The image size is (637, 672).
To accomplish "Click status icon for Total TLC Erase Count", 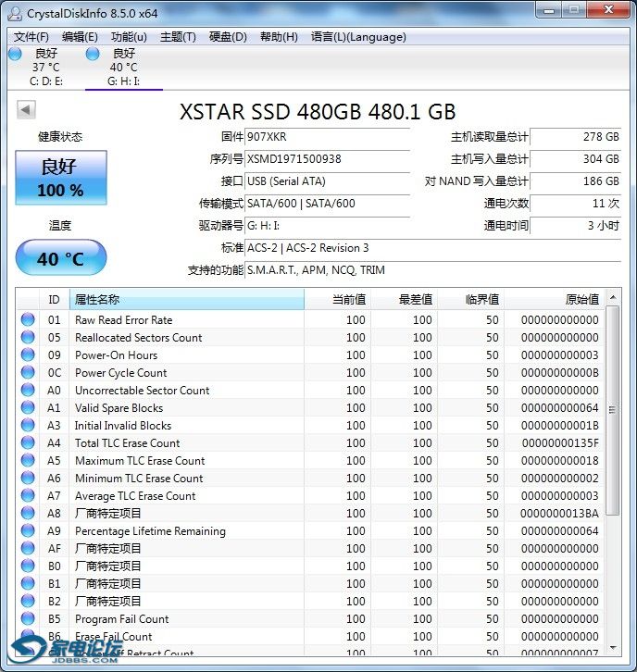I will click(28, 442).
